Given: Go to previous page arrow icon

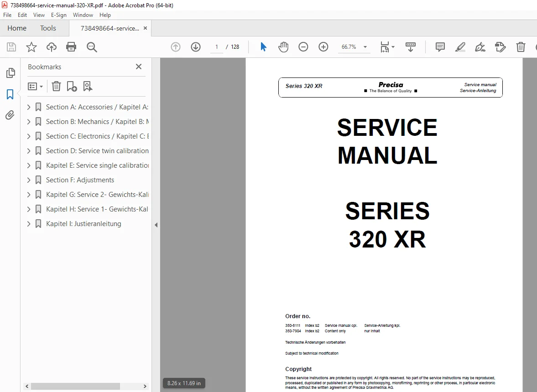Looking at the screenshot, I should pyautogui.click(x=176, y=47).
